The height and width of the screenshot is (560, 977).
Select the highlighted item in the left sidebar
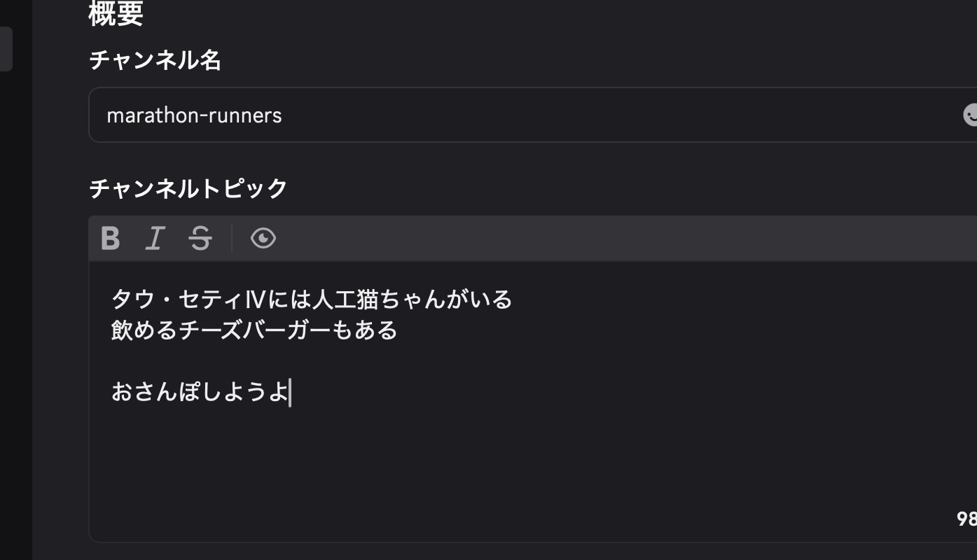pos(6,49)
